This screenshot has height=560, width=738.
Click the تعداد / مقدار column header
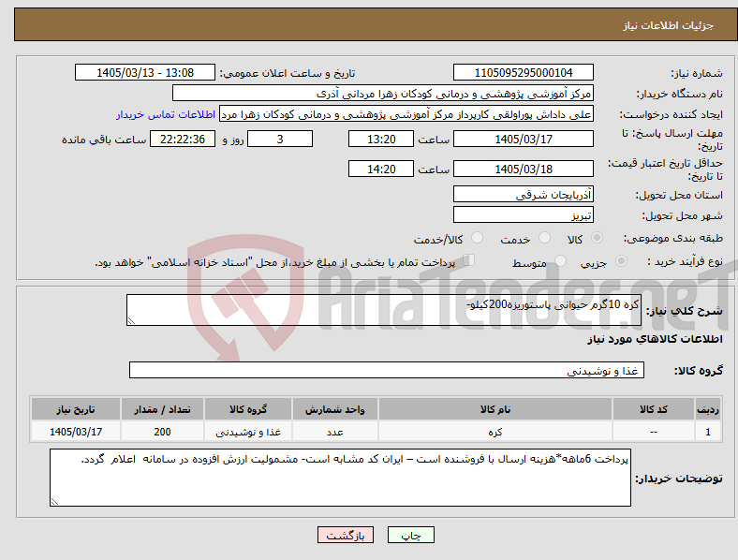[162, 409]
